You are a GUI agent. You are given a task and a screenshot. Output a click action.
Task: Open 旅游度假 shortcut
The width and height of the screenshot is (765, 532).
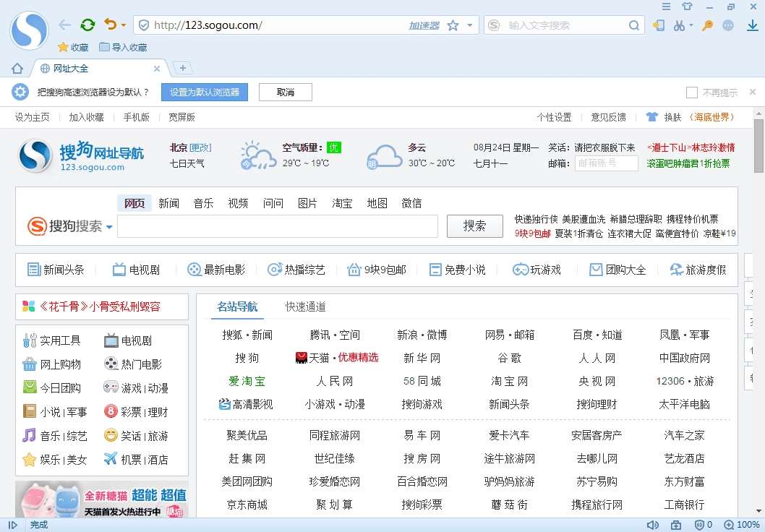click(x=698, y=270)
